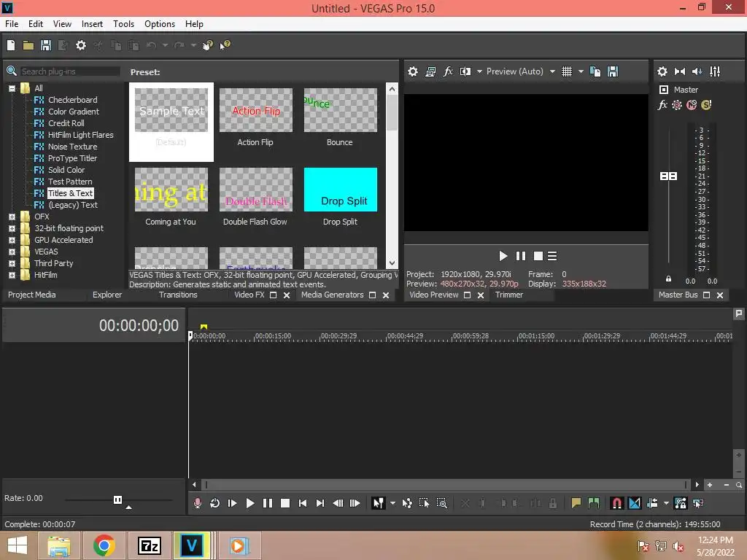747x560 pixels.
Task: Create a new project with the New icon
Action: pos(11,45)
